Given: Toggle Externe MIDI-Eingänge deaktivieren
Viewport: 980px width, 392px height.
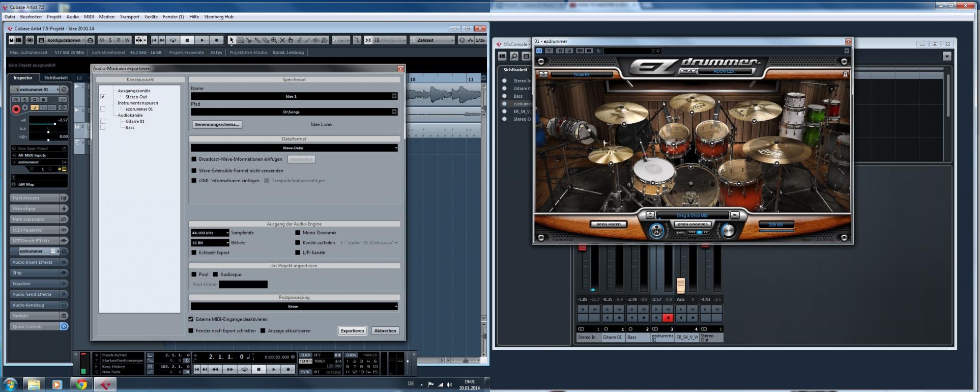Looking at the screenshot, I should click(191, 319).
